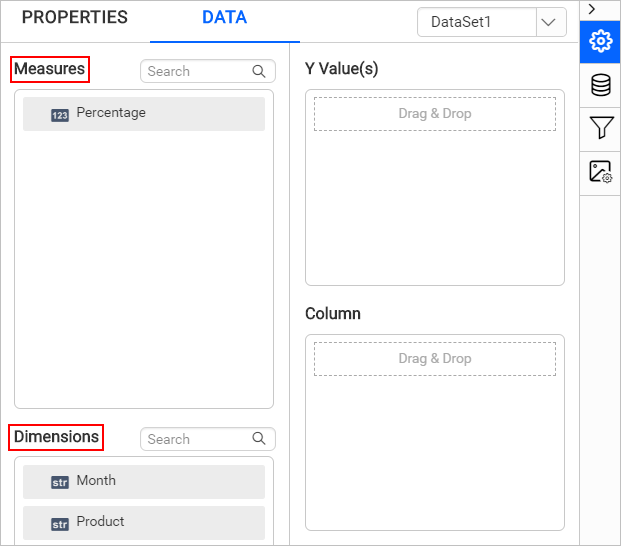Click the string type icon beside Month
The width and height of the screenshot is (621, 546).
click(60, 482)
